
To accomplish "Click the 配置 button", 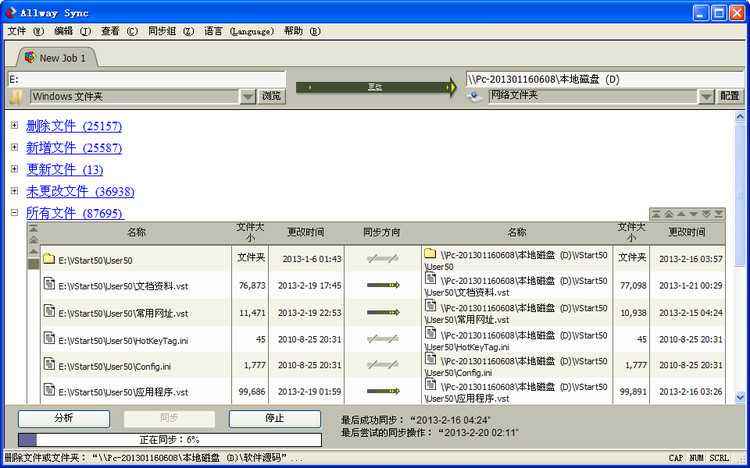I will 730,96.
